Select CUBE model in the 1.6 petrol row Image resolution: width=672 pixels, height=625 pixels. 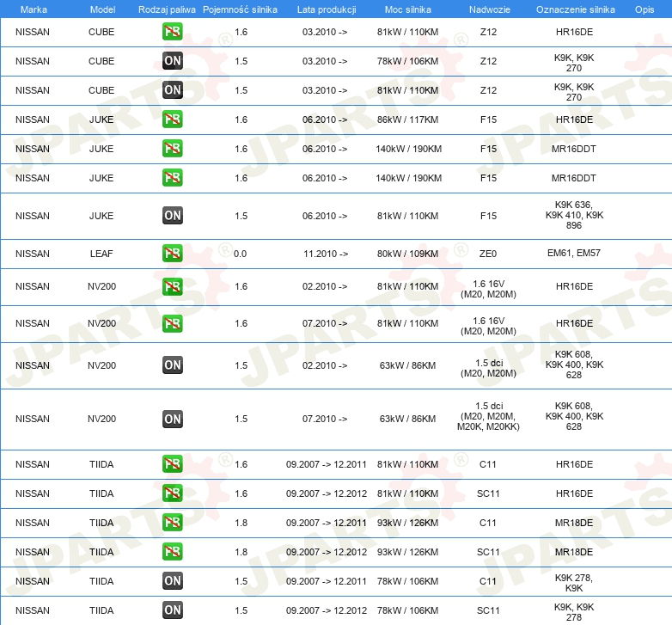[101, 32]
